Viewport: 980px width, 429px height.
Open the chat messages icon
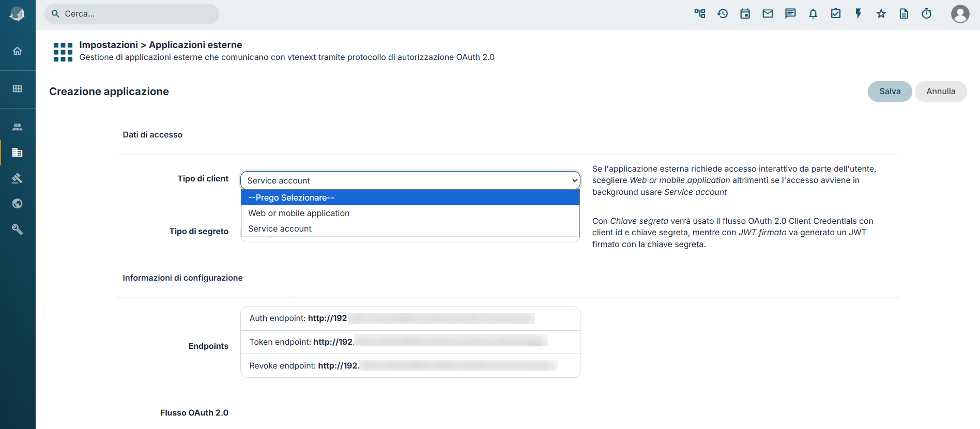coord(790,14)
